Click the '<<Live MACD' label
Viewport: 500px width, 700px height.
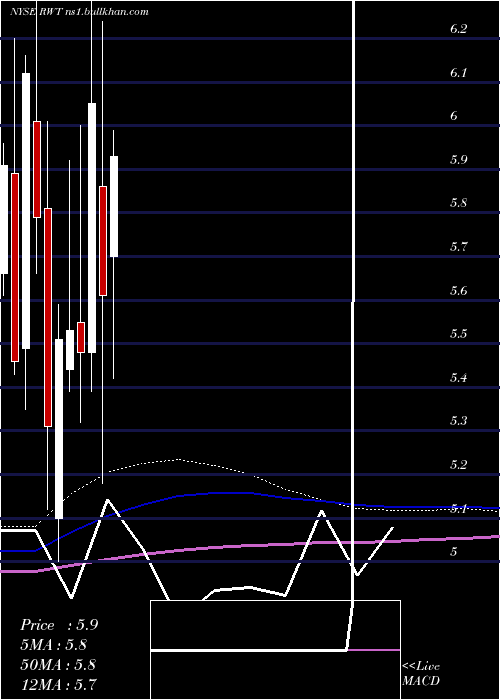421,673
